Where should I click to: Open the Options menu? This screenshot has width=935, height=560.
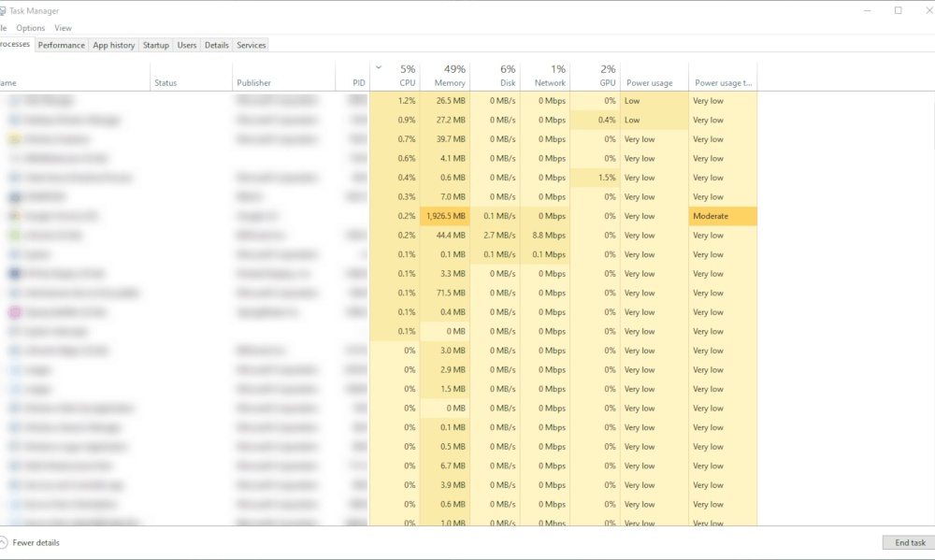click(x=30, y=28)
